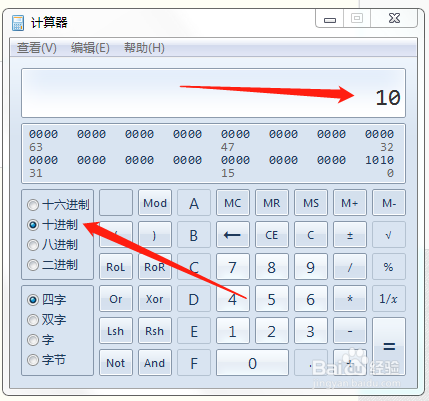Image resolution: width=429 pixels, height=401 pixels.
Task: Click the Or bitwise button
Action: pyautogui.click(x=116, y=299)
